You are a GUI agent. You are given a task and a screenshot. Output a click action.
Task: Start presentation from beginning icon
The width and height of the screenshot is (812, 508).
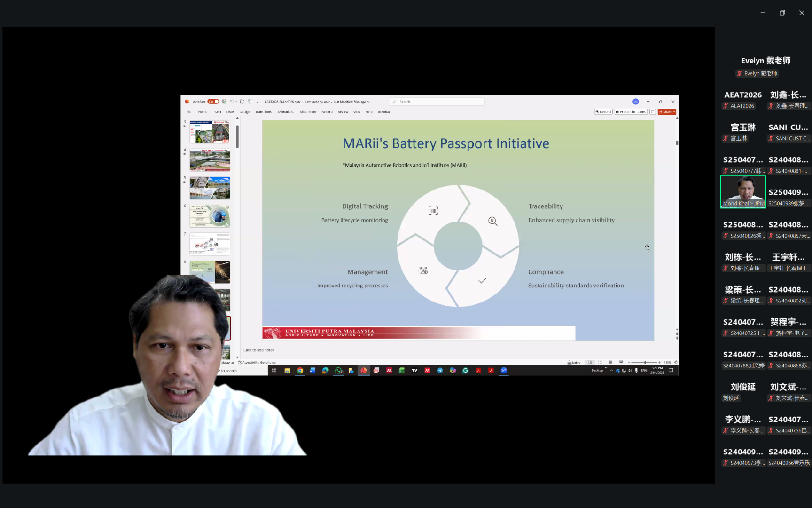coord(250,102)
